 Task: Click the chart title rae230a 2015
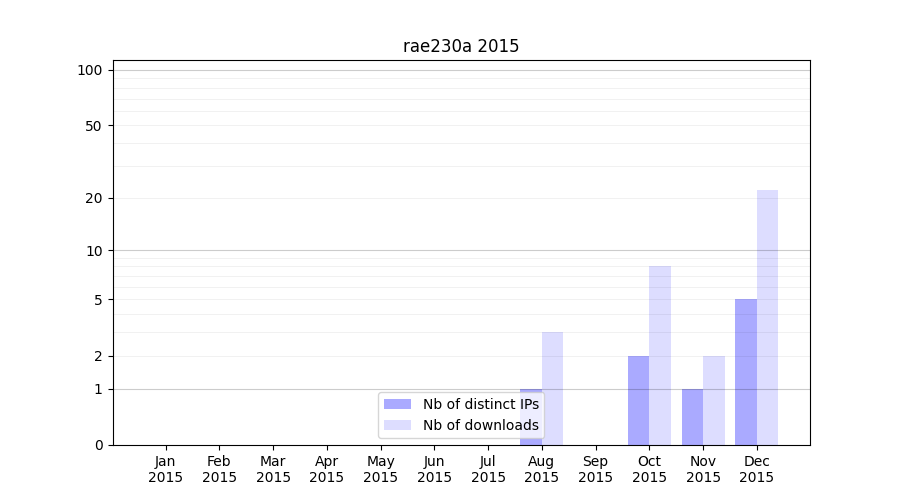[461, 46]
